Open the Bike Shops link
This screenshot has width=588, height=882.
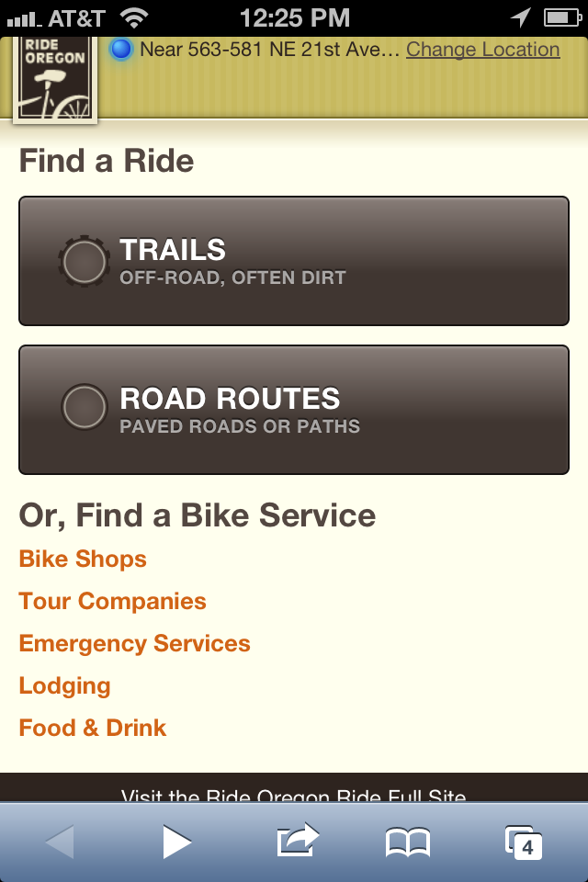[x=83, y=560]
